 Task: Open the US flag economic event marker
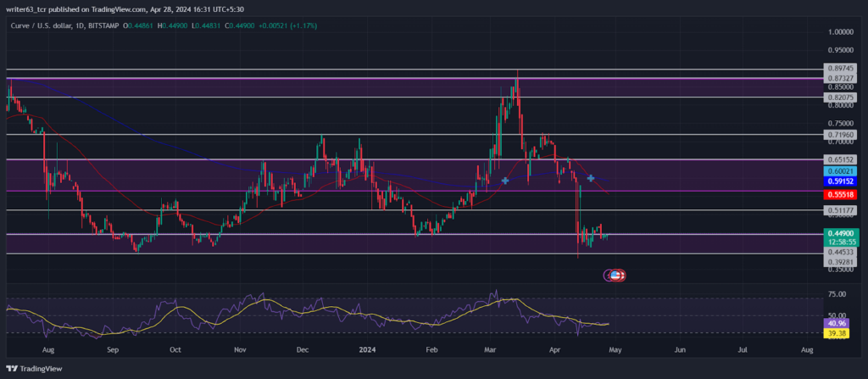(x=615, y=274)
